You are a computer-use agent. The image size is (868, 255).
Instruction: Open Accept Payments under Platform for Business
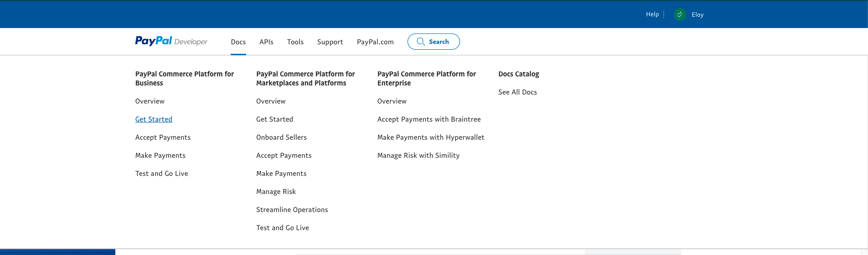[163, 137]
